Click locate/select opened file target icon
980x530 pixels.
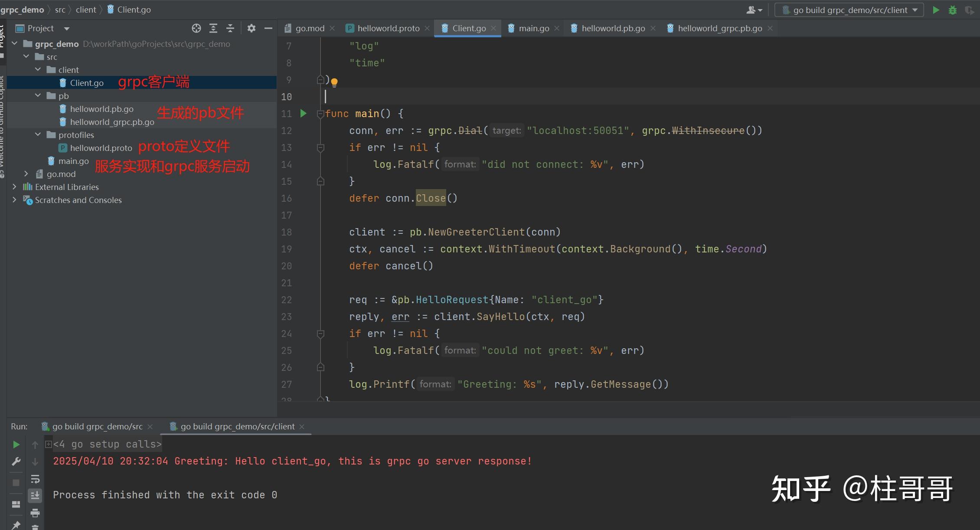196,29
